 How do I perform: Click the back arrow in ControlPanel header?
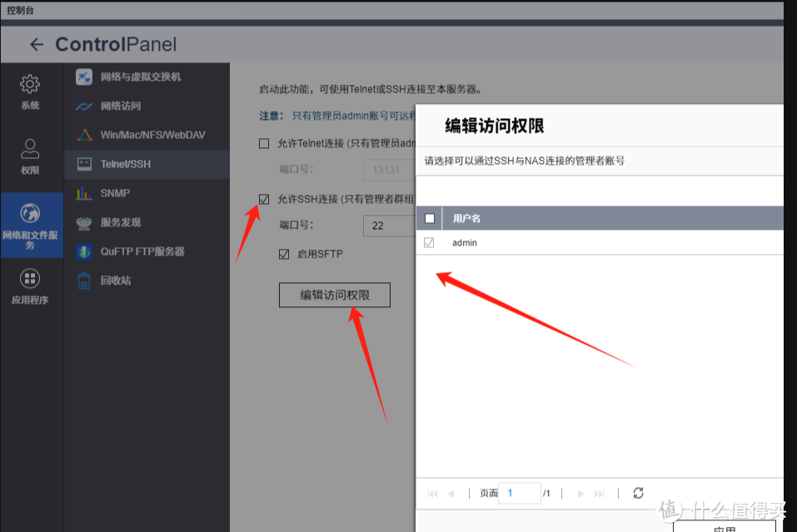pos(37,44)
